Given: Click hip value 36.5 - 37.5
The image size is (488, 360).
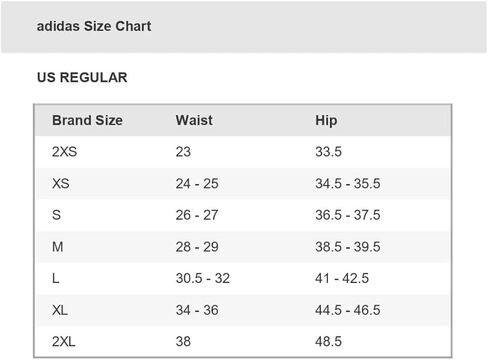Looking at the screenshot, I should pyautogui.click(x=348, y=215).
